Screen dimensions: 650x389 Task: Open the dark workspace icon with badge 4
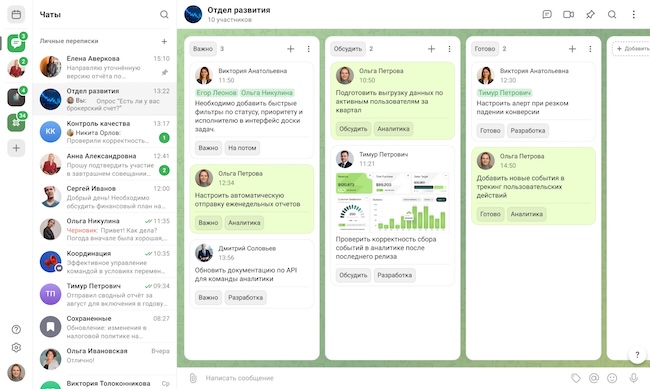tap(16, 97)
